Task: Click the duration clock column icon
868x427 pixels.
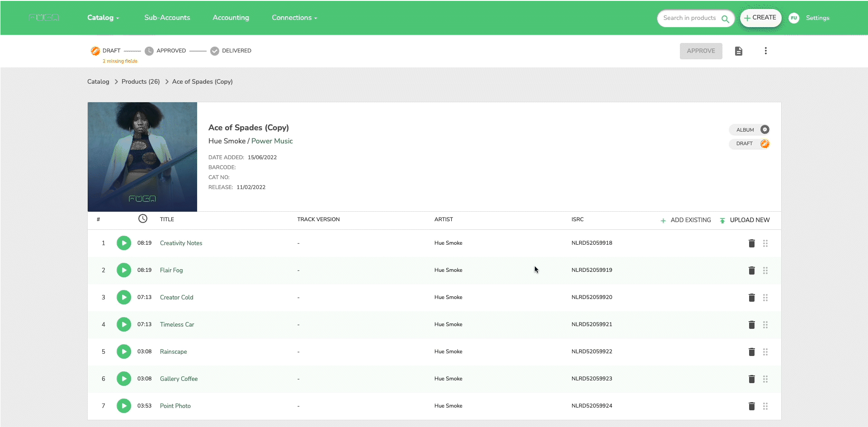Action: pos(143,219)
